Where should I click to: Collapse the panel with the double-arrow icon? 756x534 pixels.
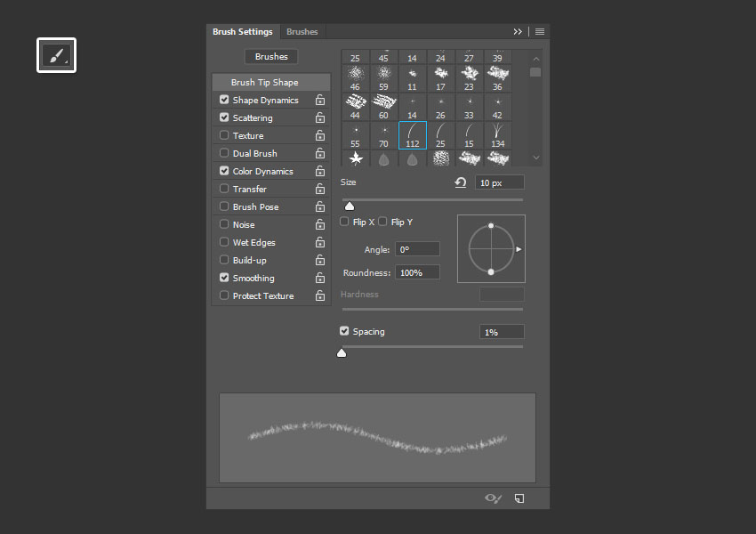(518, 32)
